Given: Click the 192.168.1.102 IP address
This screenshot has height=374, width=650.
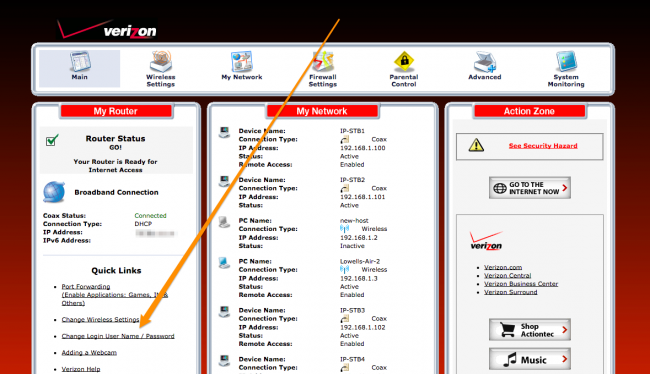Looking at the screenshot, I should point(363,327).
